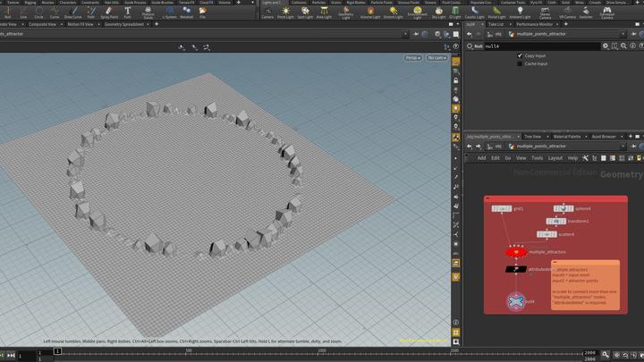Click network editor back arrow

coord(470,147)
